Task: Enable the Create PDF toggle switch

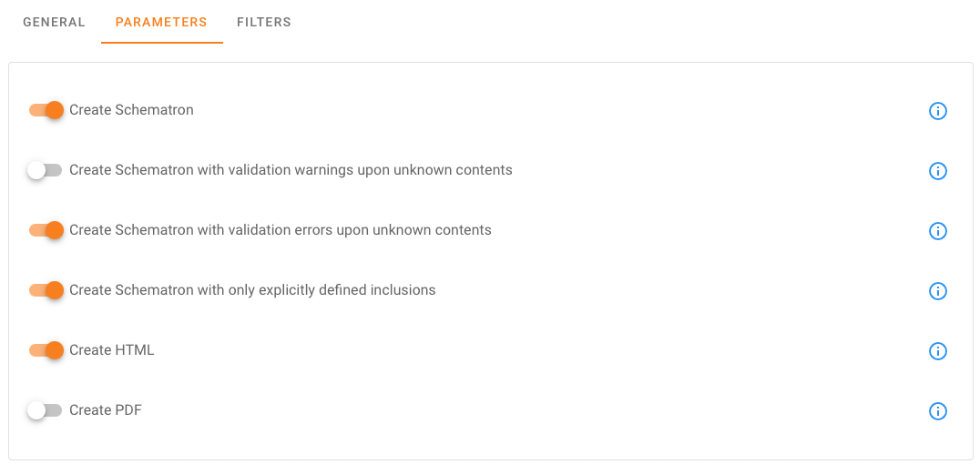Action: pyautogui.click(x=45, y=410)
